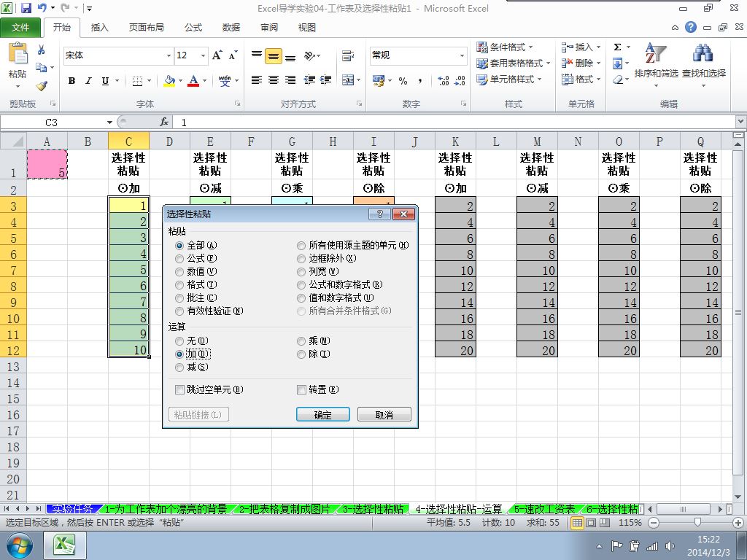
Task: Decrease font size with the shrink-font icon
Action: 233,55
